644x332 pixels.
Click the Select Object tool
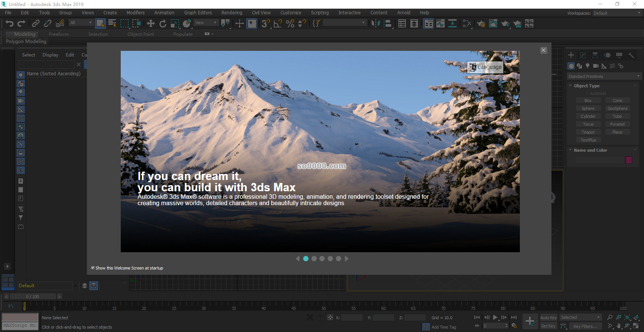click(x=100, y=24)
